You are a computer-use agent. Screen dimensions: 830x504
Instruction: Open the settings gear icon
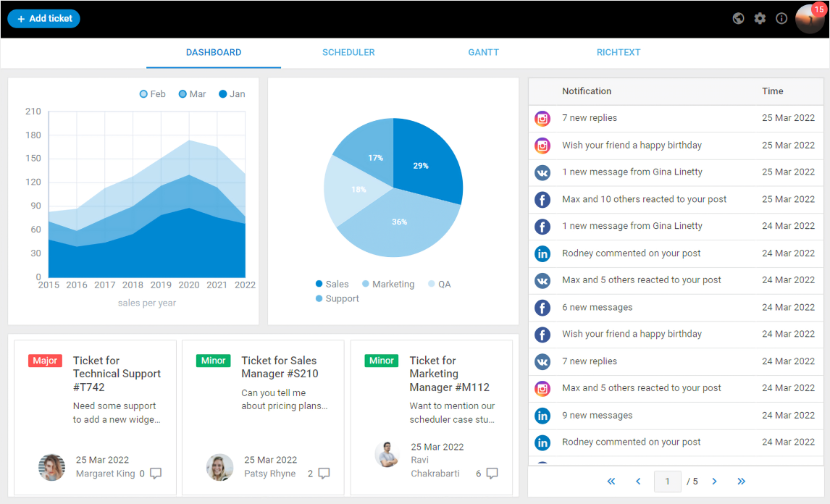[x=760, y=19]
